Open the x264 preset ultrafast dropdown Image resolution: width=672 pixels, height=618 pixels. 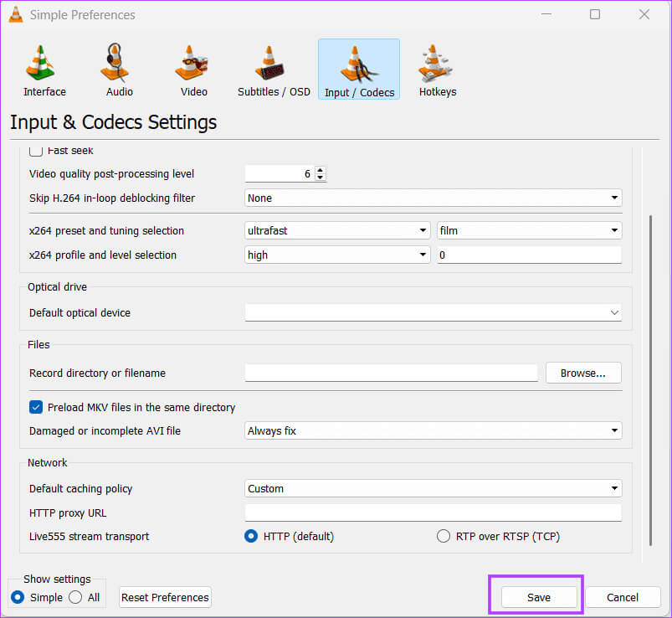click(x=337, y=230)
